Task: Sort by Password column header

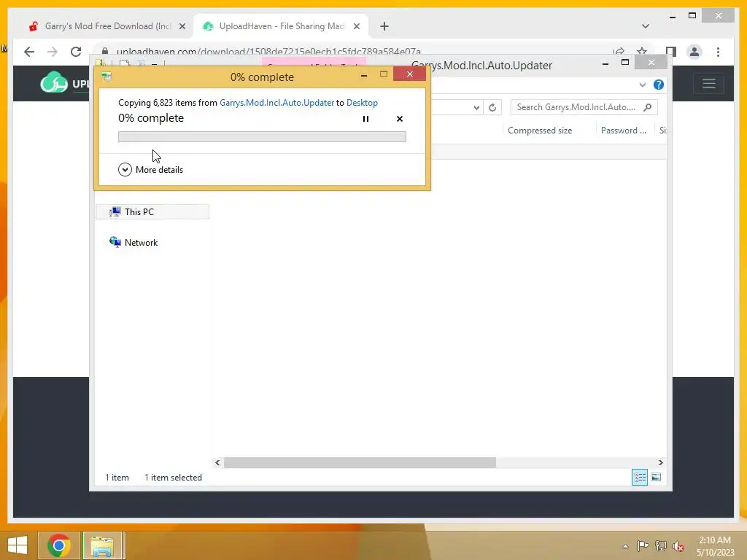Action: click(x=624, y=131)
